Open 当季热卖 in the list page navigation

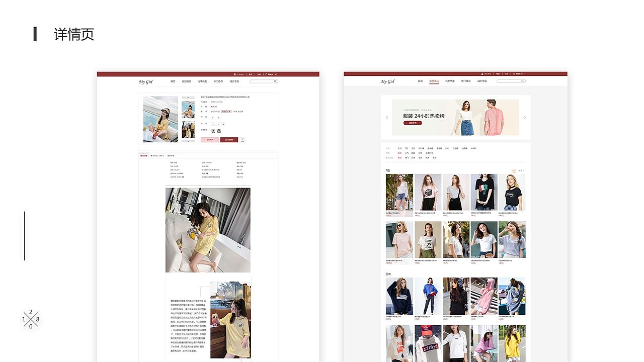point(450,81)
